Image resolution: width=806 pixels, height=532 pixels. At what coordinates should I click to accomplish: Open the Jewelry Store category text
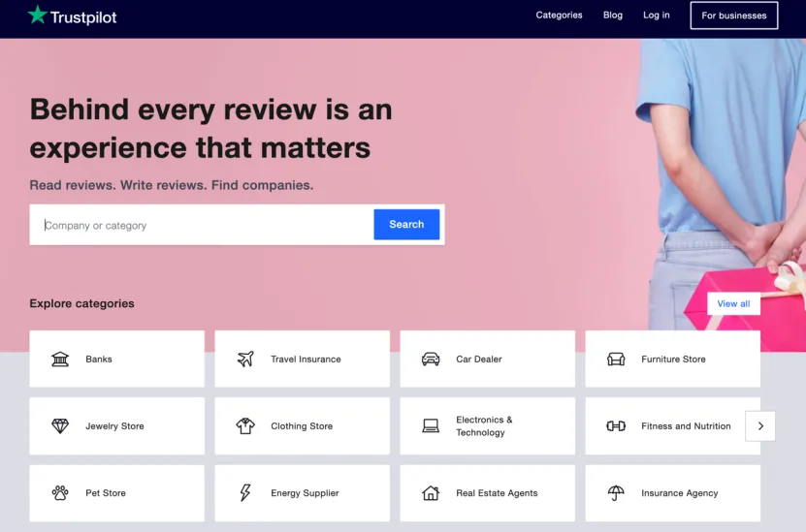pos(114,425)
